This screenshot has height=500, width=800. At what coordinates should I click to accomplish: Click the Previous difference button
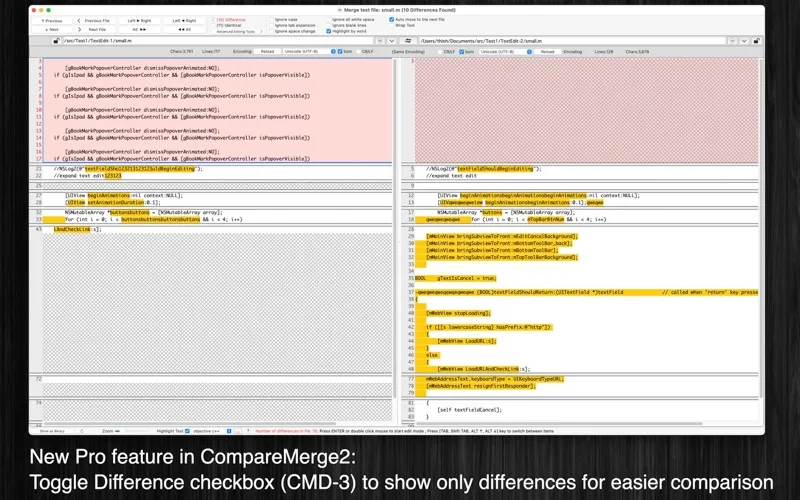52,21
